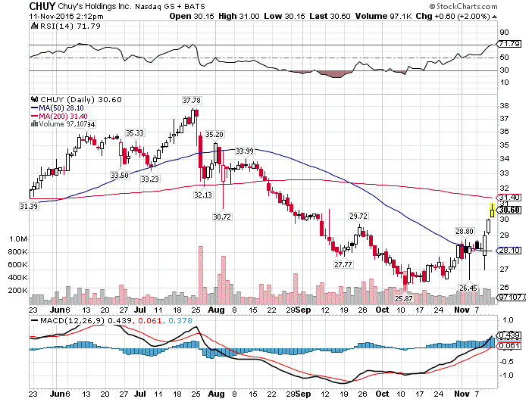Click the Nasdaq GS + BATS exchange label

[171, 7]
